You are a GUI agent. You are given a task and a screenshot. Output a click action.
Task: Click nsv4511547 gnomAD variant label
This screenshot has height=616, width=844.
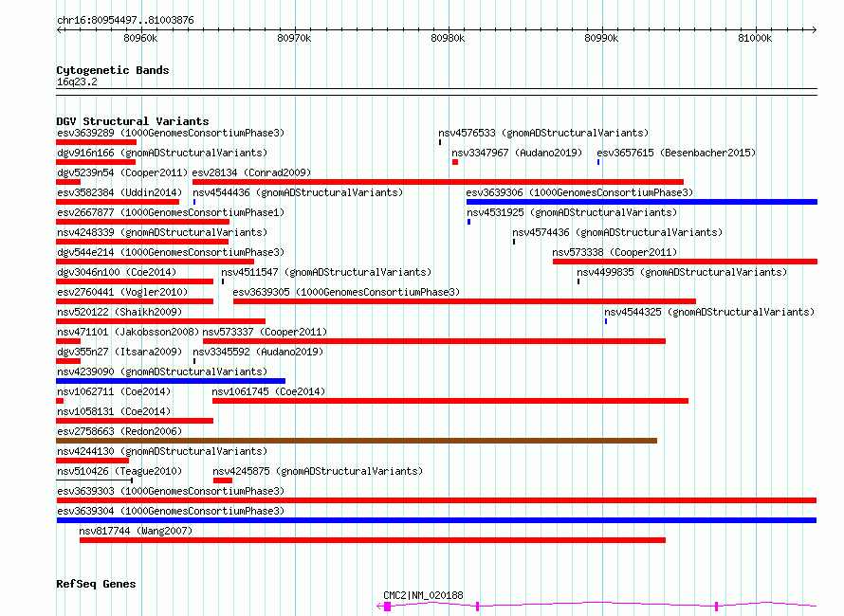tap(326, 272)
